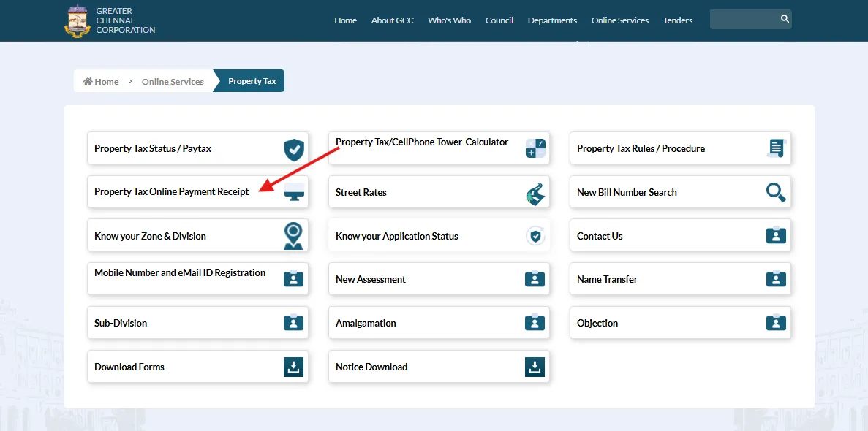The image size is (868, 431).
Task: Click the search magnifier in the header
Action: 784,19
